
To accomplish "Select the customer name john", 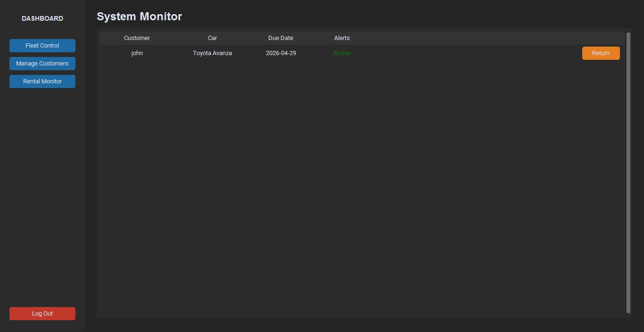I will 137,53.
